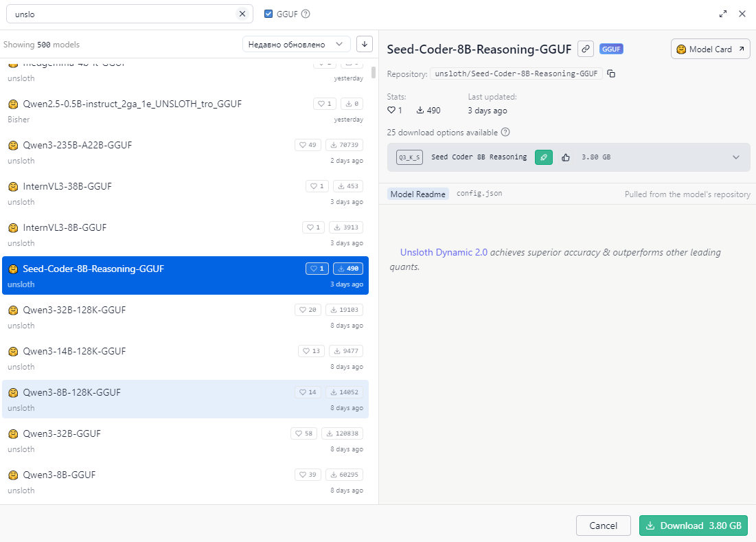Click downloads badge 120838 on Qwen3-32B-GGUF
The image size is (756, 542).
343,433
